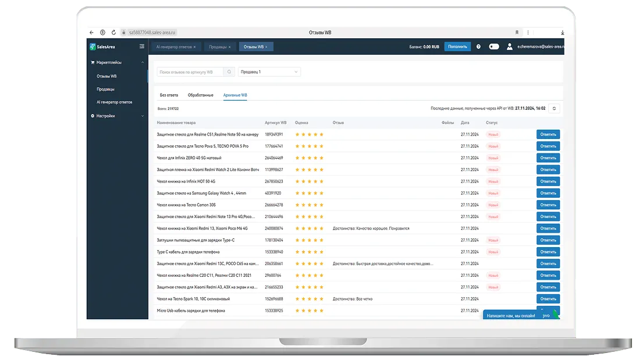Click Ответить for Infinix HOT 50 4G case
Viewport: 643px width, 364px height.
548,181
